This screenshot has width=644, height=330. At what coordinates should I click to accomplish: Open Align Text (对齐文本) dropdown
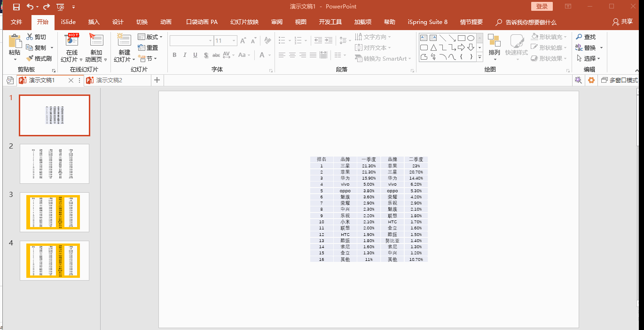[x=373, y=47]
